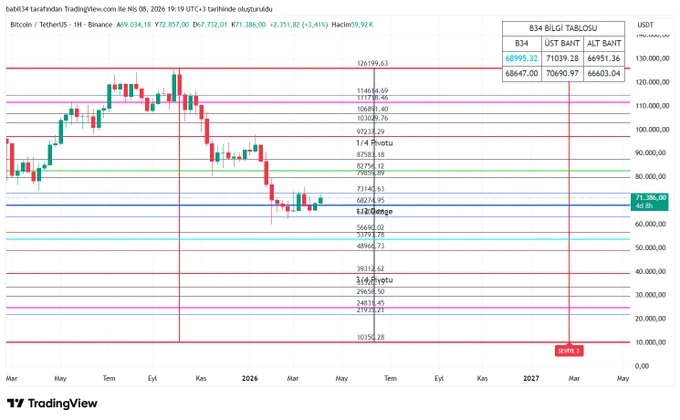
Task: Click the Hacim 59,92K volume readout
Action: point(352,25)
